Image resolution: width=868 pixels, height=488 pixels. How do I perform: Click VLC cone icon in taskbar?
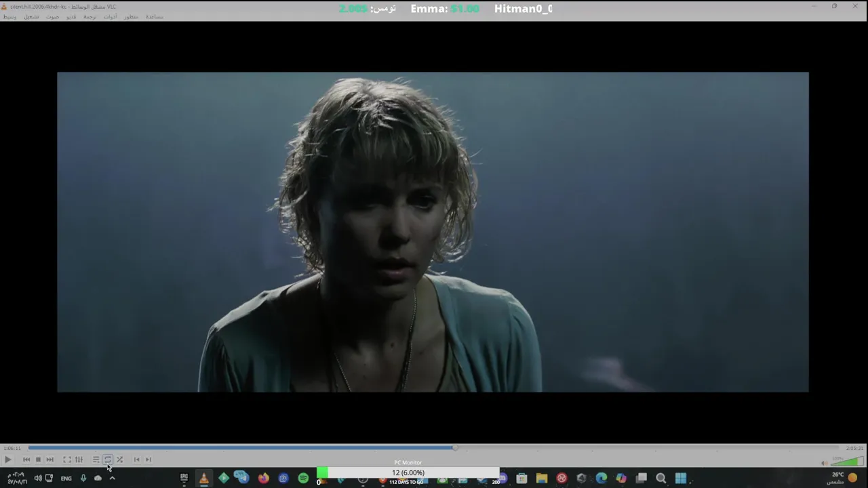[203, 479]
